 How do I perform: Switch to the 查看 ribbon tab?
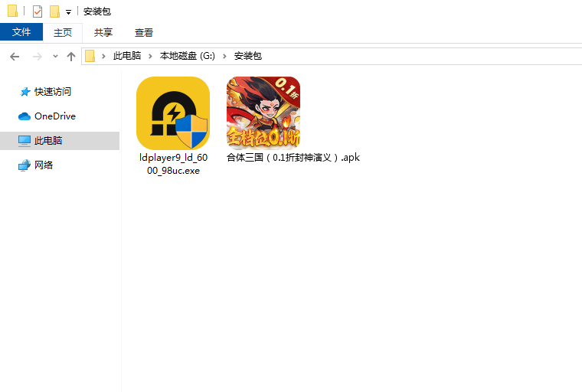coord(144,32)
